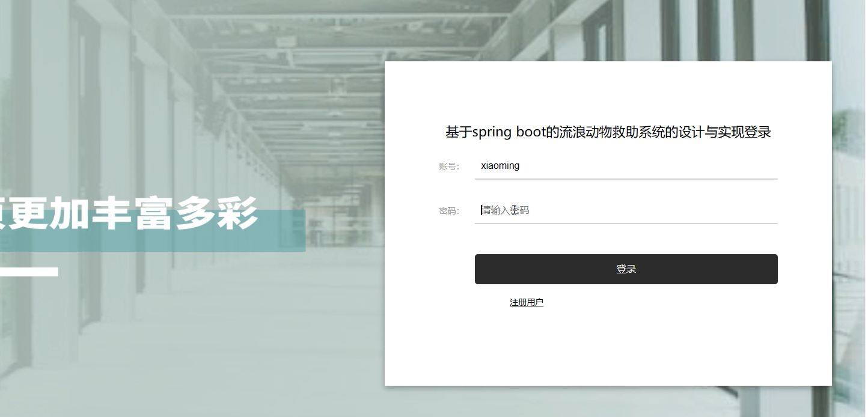Click the 密码: label text
Viewport: 868px width, 417px height.
click(x=449, y=211)
